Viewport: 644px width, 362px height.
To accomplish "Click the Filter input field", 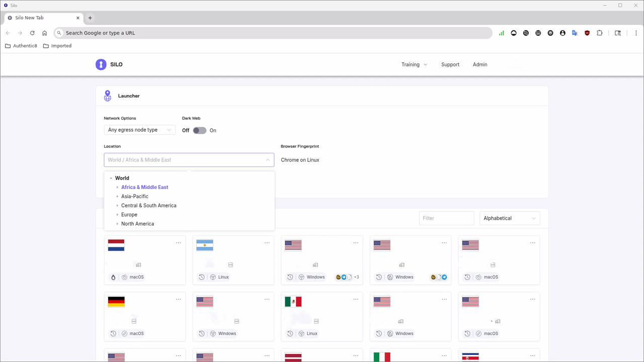I will 446,218.
